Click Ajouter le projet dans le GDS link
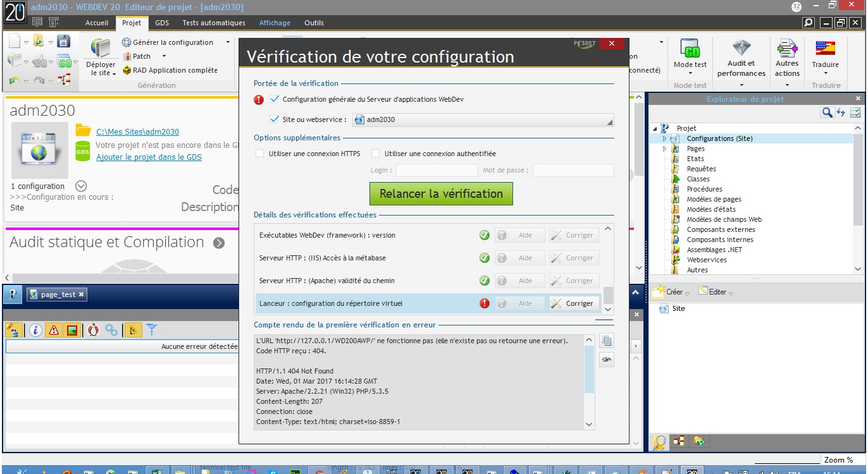The image size is (868, 474). coord(149,157)
